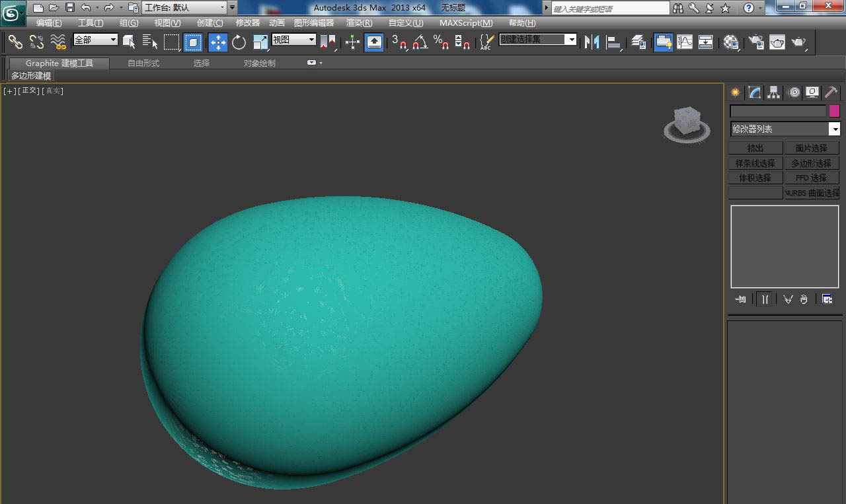Toggle the Graphite modeling ribbon button
The image size is (846, 504).
click(663, 42)
